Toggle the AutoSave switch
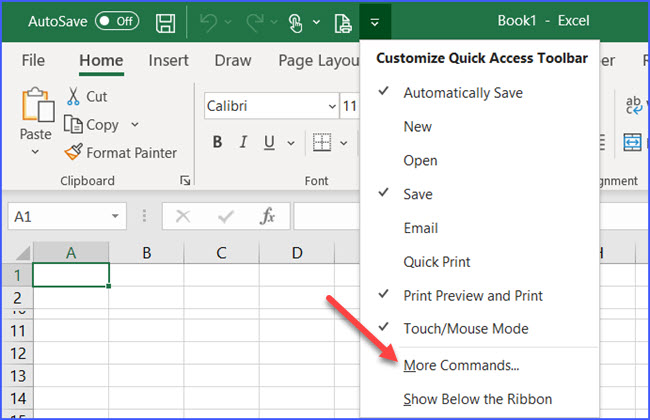The width and height of the screenshot is (650, 420). pos(117,21)
